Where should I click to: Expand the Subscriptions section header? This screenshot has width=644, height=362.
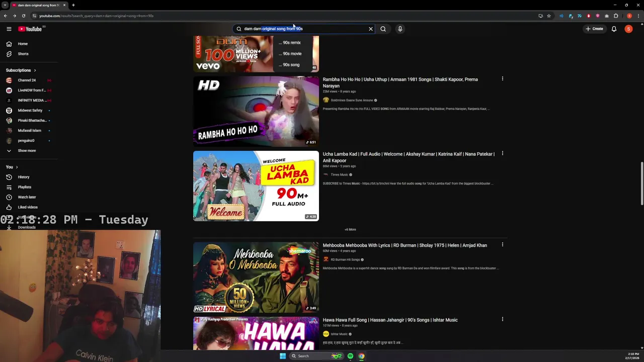[x=21, y=70]
